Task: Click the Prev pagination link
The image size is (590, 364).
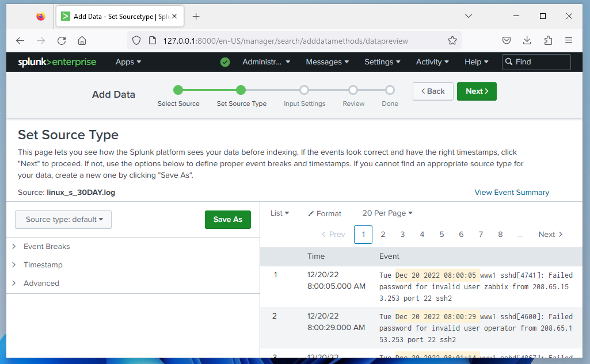Action: [333, 235]
